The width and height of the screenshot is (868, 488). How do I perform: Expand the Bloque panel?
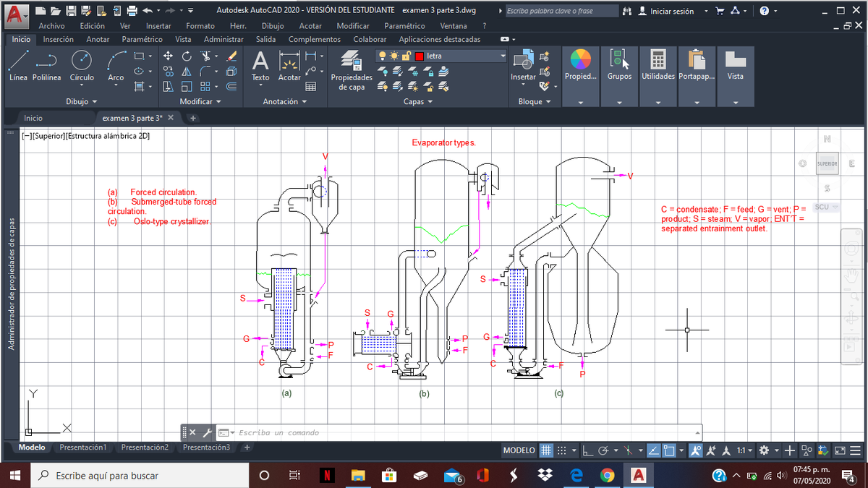(x=535, y=102)
